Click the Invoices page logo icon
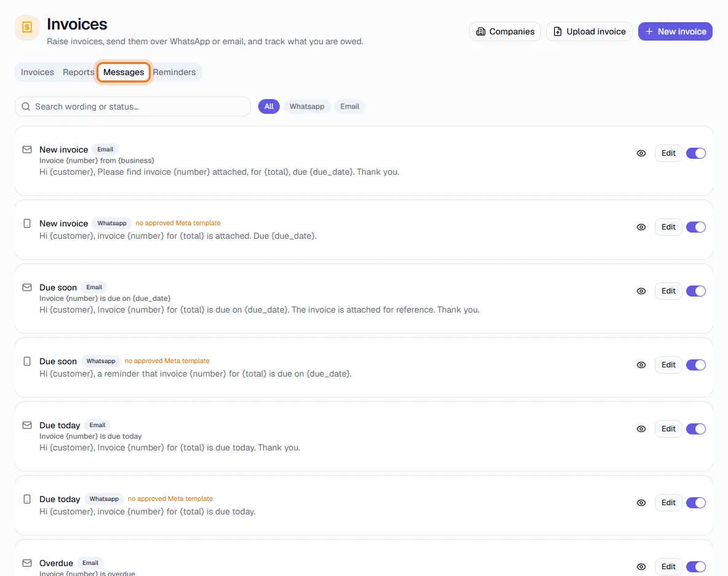Screen dimensions: 728x576 click(27, 28)
